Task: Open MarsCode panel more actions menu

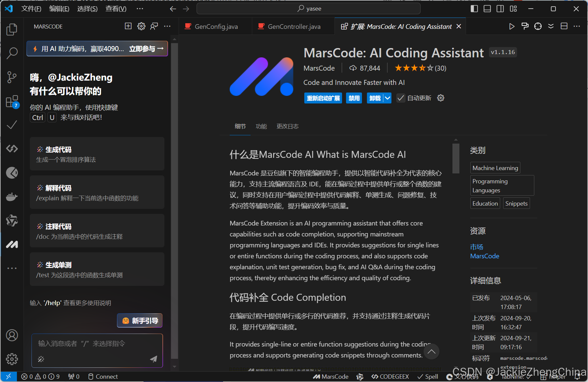Action: 167,26
